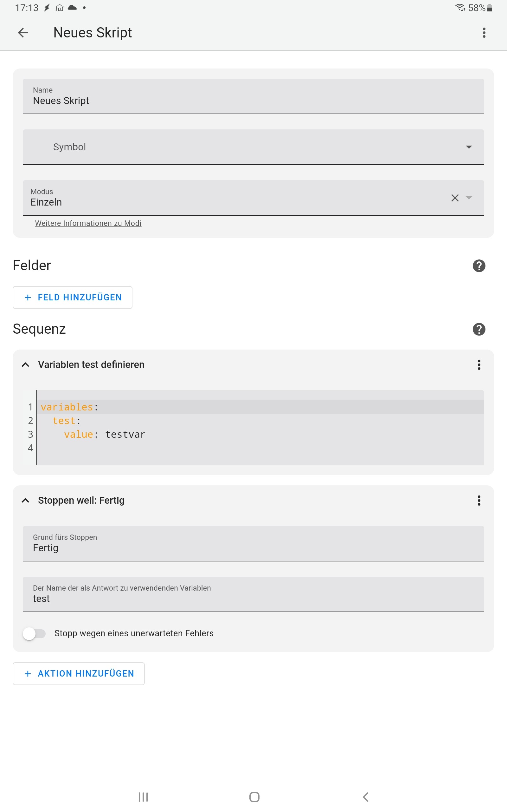507x812 pixels.
Task: Go back using the top arrow
Action: pos(23,33)
